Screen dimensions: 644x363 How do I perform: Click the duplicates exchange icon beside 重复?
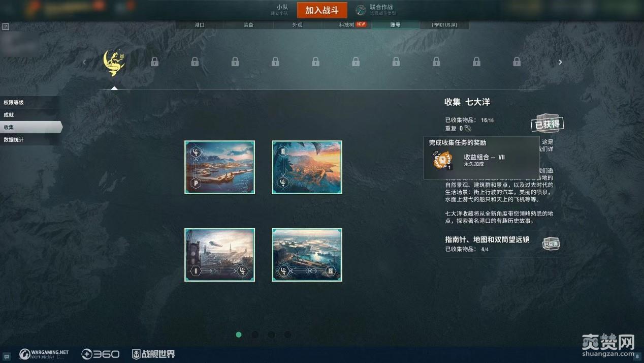point(468,129)
